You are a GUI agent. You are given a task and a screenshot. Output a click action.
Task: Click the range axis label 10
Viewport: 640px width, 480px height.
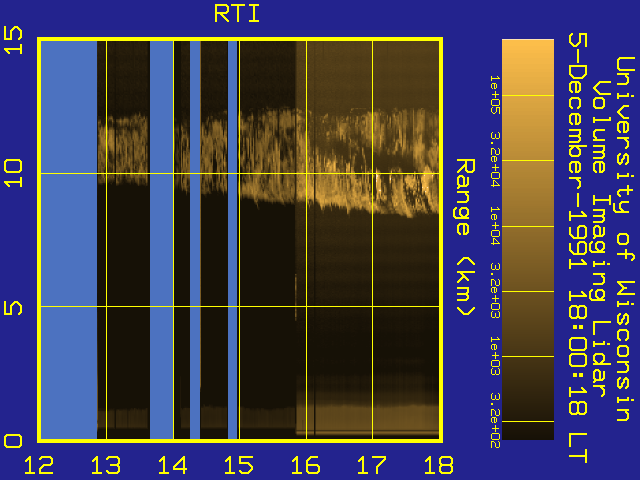(13, 173)
